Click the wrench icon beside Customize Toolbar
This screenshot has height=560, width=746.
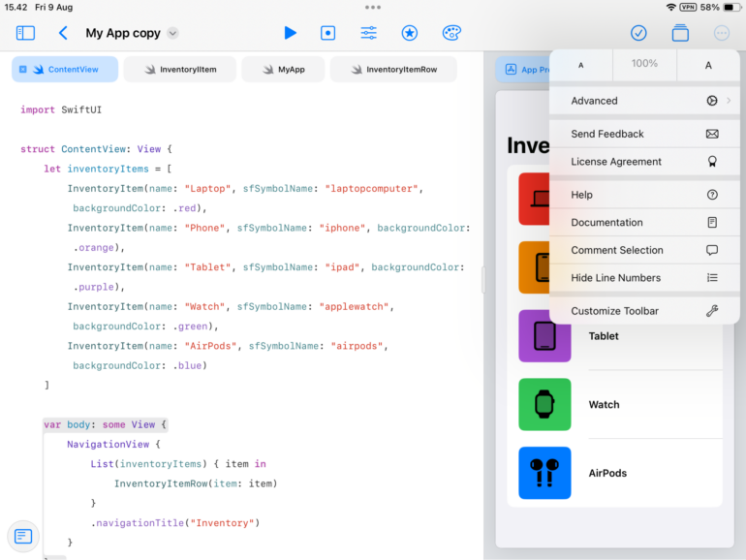click(712, 311)
